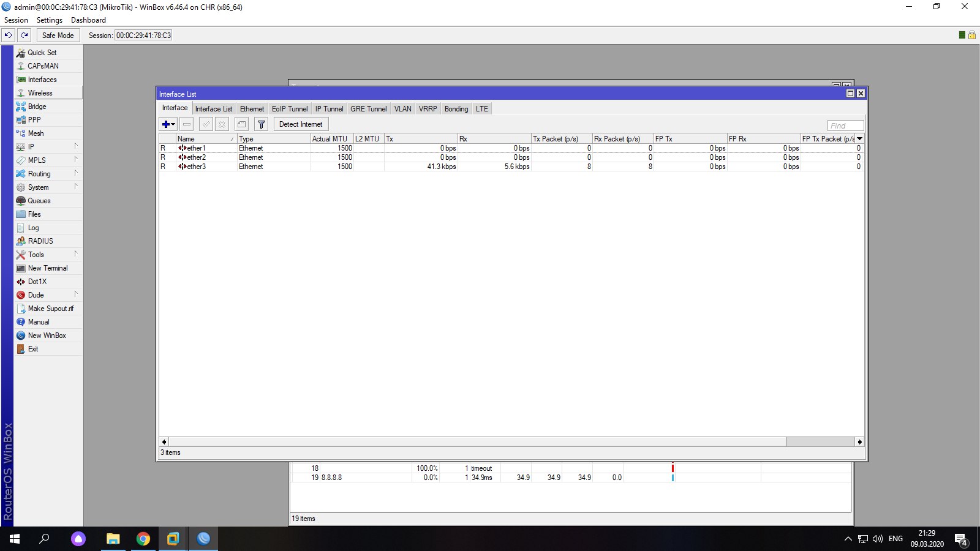Select the ether1 interface row
The width and height of the screenshot is (980, 551).
click(x=511, y=148)
